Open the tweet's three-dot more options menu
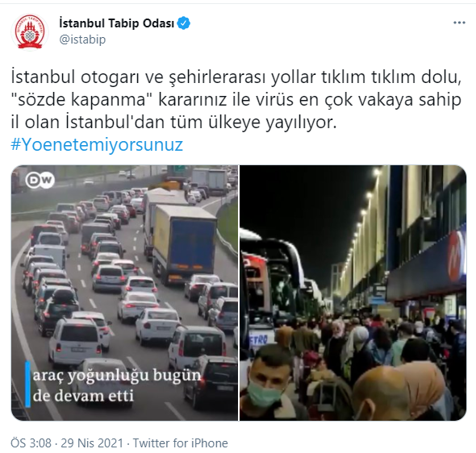 click(x=459, y=23)
